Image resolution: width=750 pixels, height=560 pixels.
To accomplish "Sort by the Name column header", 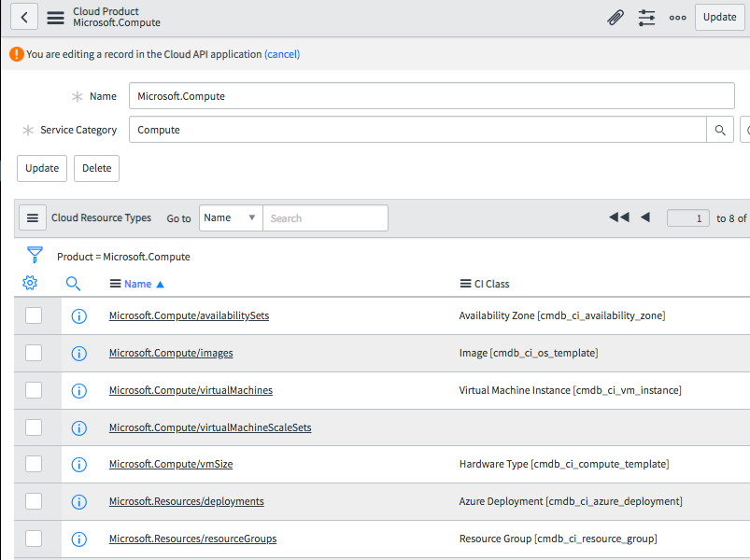I will click(137, 285).
